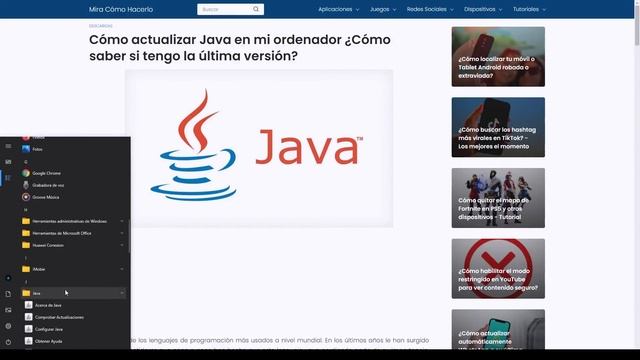Open Settings gear in Start menu
The image size is (640, 360).
(x=8, y=326)
